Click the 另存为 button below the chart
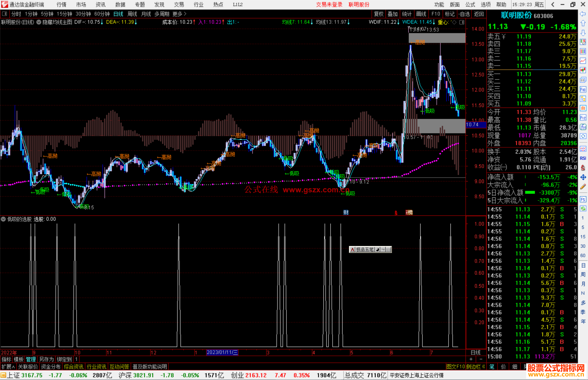 [46, 359]
